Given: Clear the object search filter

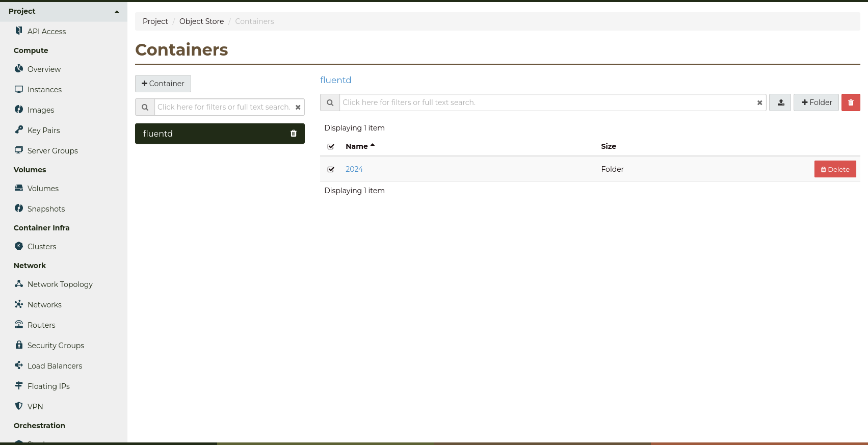Looking at the screenshot, I should [759, 102].
